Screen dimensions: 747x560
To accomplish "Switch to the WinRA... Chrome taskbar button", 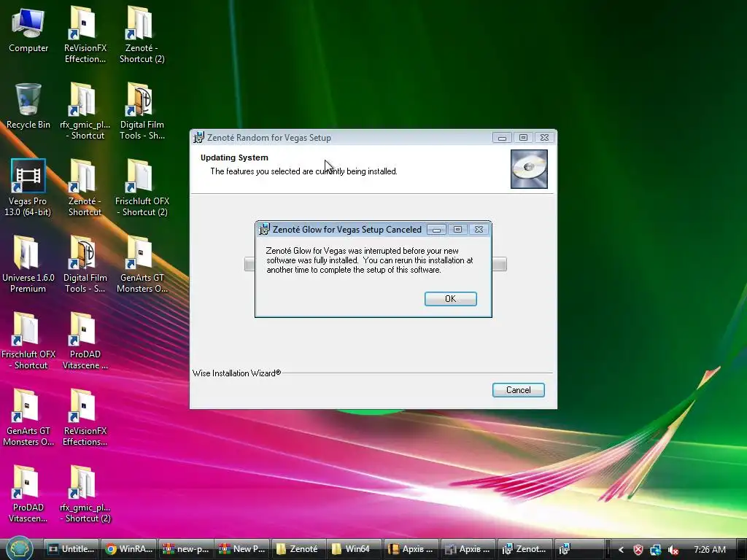I will click(x=129, y=549).
